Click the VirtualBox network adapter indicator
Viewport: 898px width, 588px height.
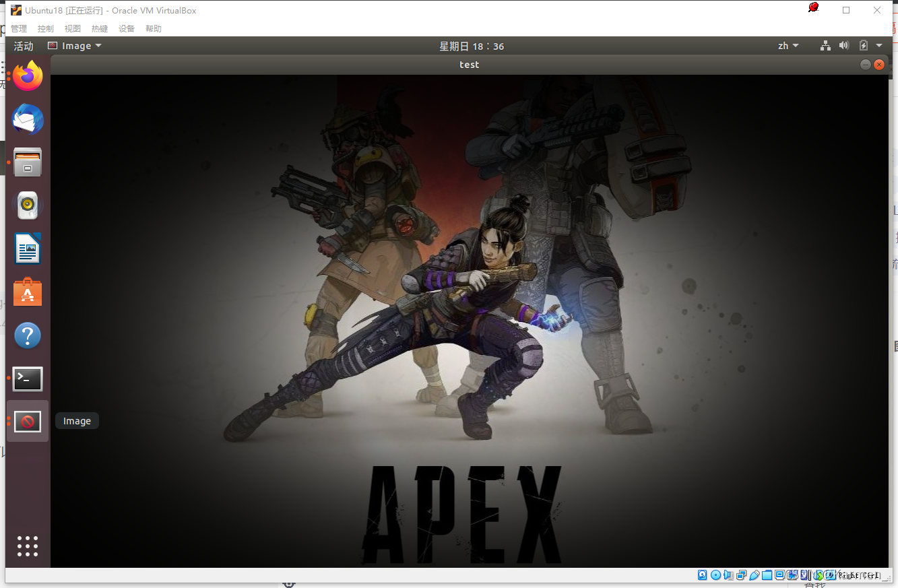click(742, 575)
